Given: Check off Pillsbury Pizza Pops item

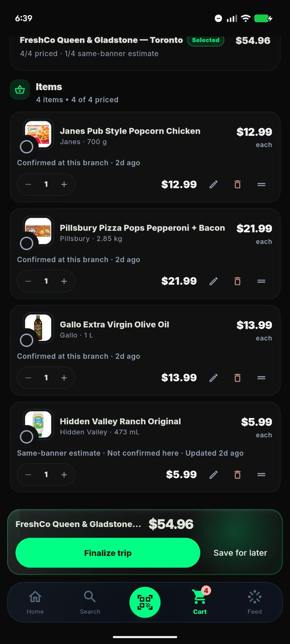Looking at the screenshot, I should pos(26,243).
